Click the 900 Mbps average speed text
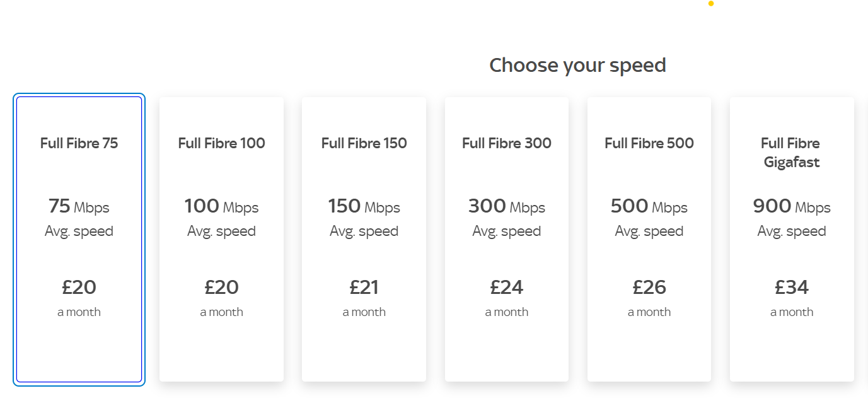 [x=792, y=218]
